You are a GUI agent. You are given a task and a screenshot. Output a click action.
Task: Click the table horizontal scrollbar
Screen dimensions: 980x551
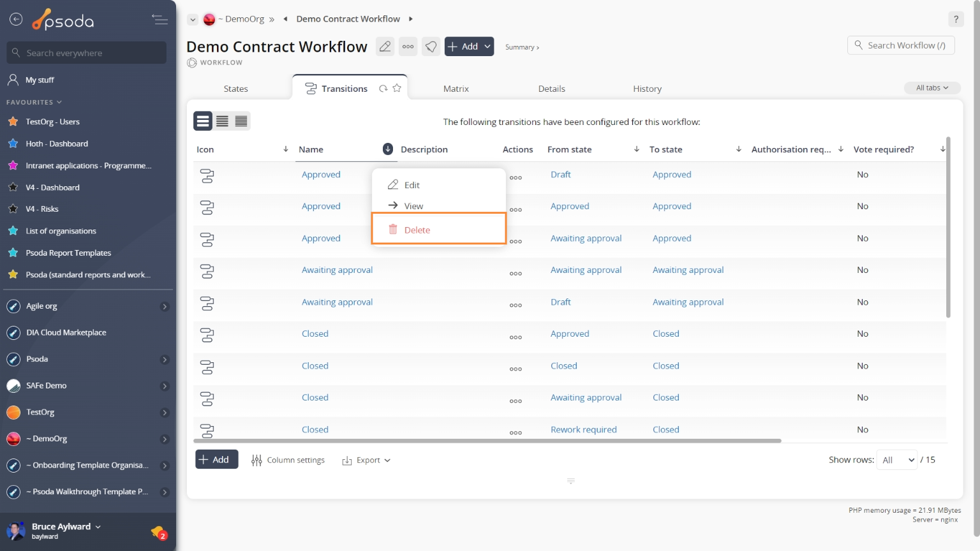[x=487, y=441]
